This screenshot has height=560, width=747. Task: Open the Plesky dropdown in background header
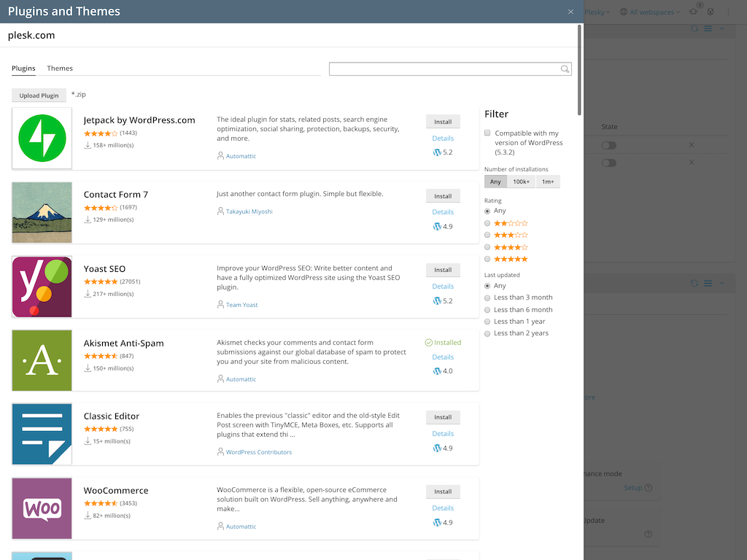click(x=597, y=12)
